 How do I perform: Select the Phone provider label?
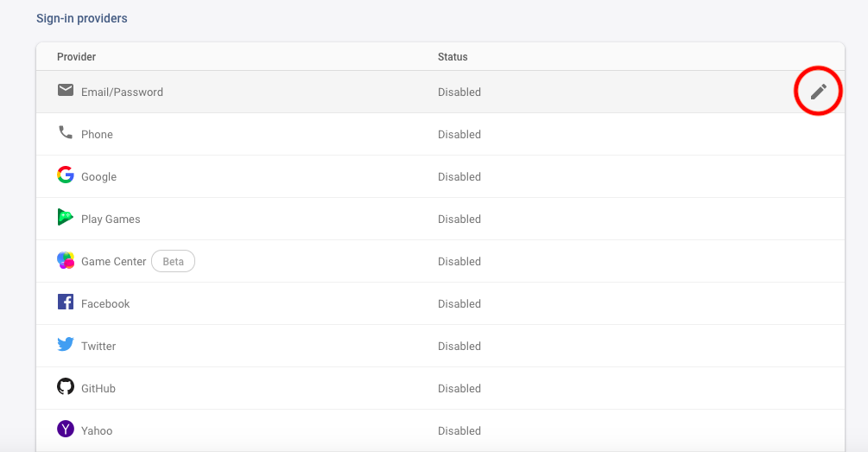point(97,135)
